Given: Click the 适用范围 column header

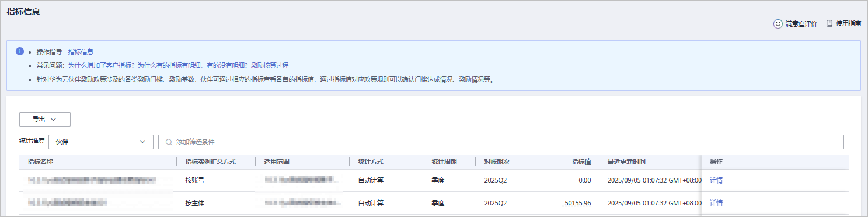Looking at the screenshot, I should pyautogui.click(x=277, y=162).
